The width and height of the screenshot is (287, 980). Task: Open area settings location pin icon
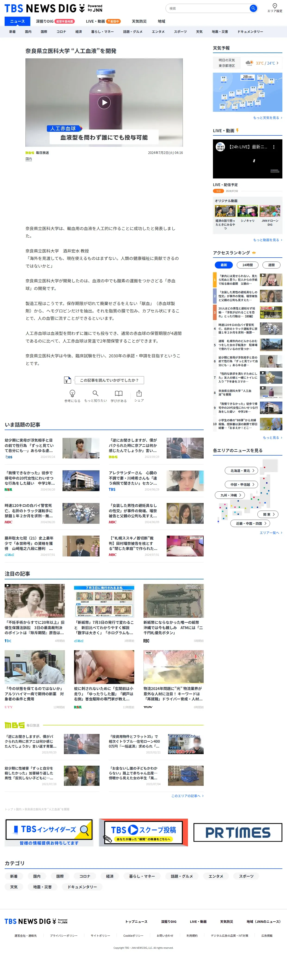coord(275,6)
